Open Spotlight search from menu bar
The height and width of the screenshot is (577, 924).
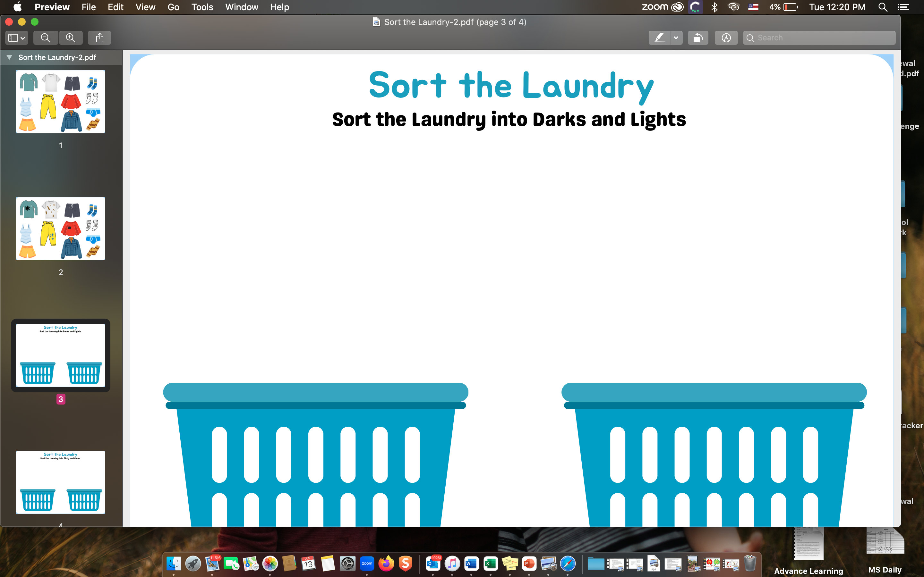coord(882,7)
